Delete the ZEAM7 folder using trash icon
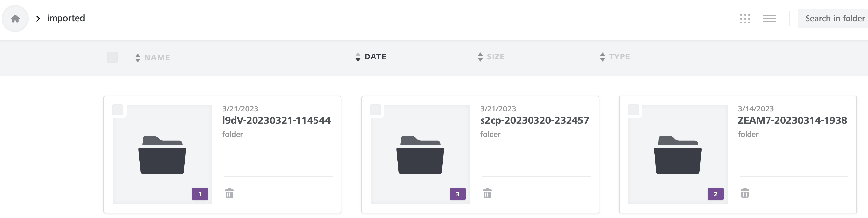Viewport: 868px width, 218px height. click(745, 193)
